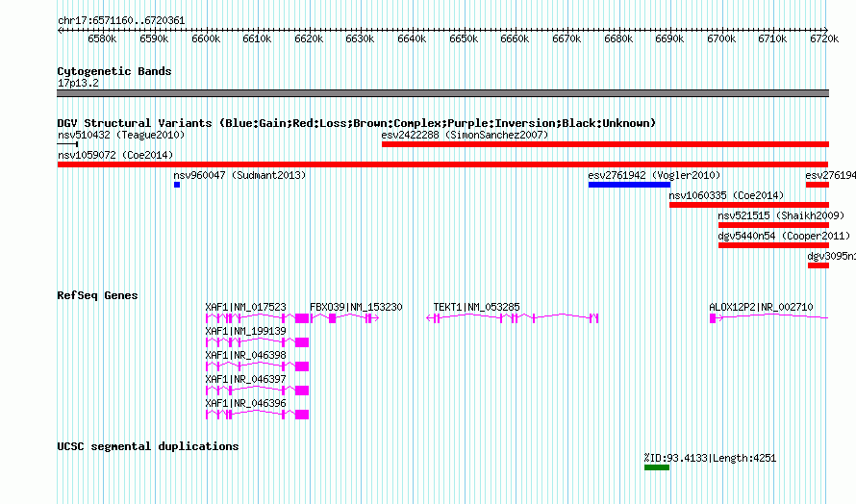Select the ALOX12P2|NR_002710 gene label
The width and height of the screenshot is (856, 504).
[761, 308]
